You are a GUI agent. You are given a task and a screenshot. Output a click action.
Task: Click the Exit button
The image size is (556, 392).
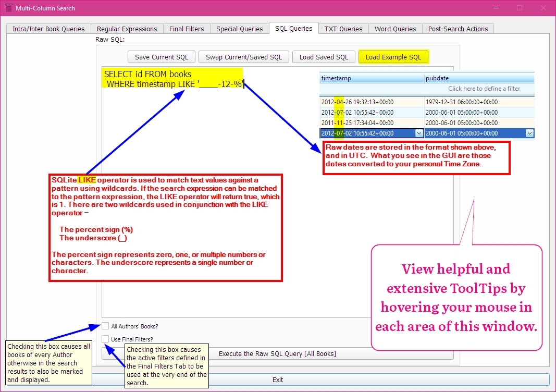click(278, 379)
